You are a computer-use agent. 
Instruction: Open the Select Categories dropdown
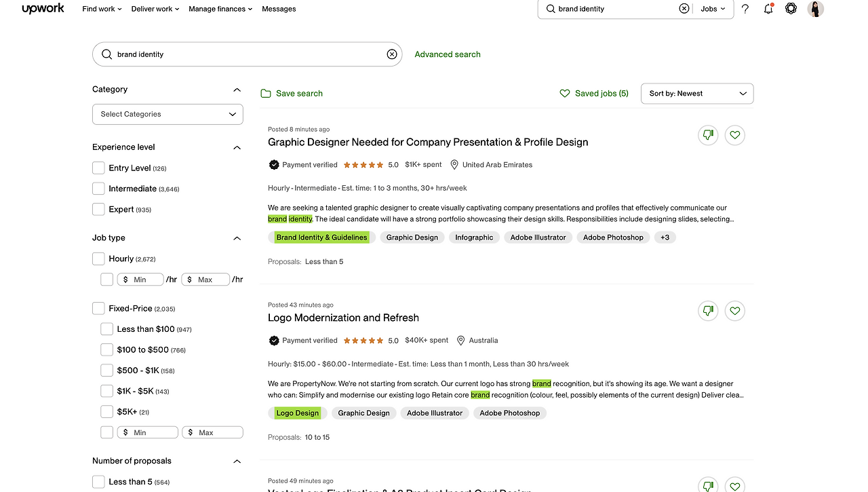click(167, 114)
